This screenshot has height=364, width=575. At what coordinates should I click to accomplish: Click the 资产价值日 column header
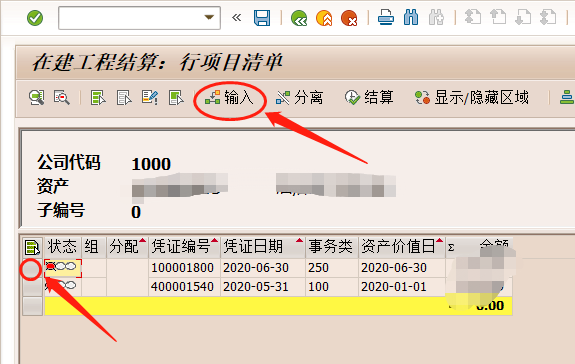click(402, 247)
